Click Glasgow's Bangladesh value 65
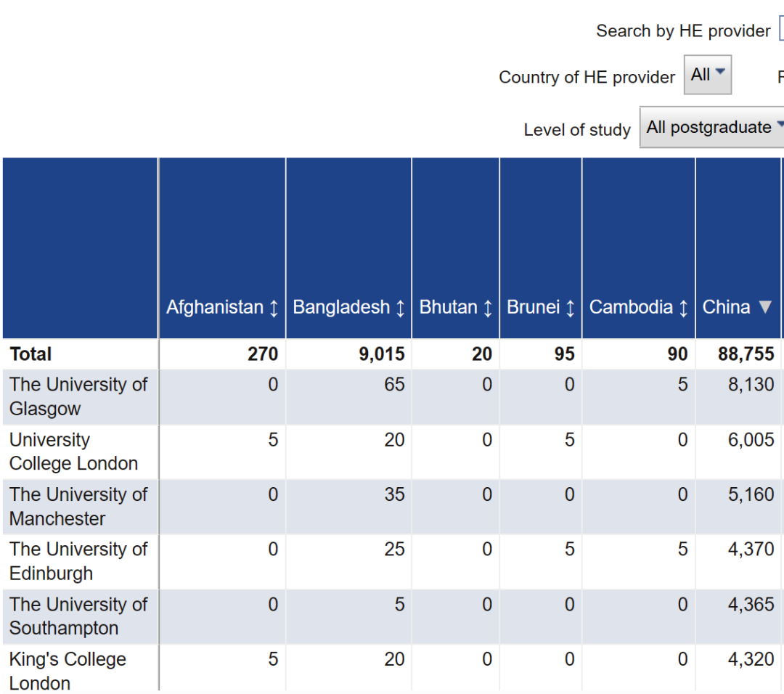The image size is (784, 694). (x=394, y=385)
